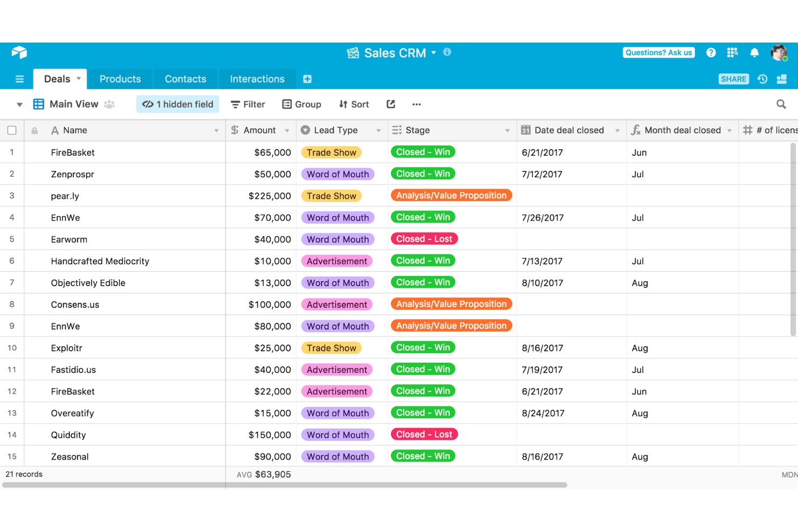This screenshot has height=532, width=798.
Task: Select the $225,000 amount cell
Action: pos(261,196)
